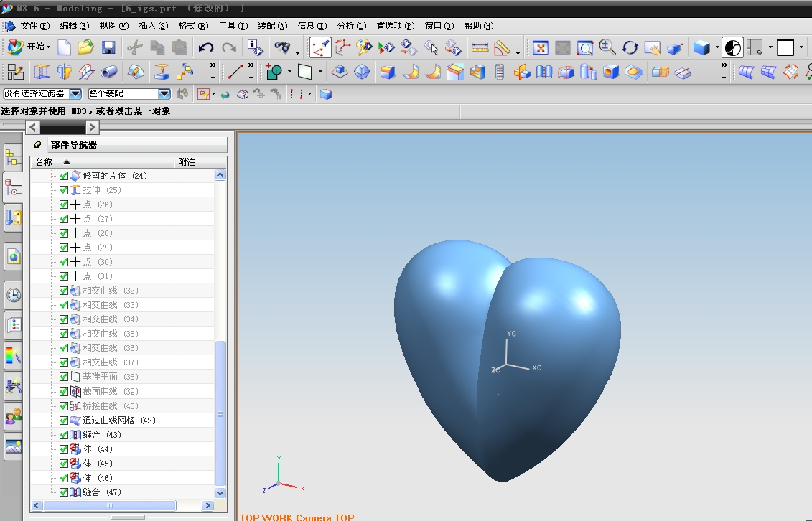Image resolution: width=812 pixels, height=521 pixels.
Task: Activate the Zoom in/out magnifier tool
Action: click(607, 48)
